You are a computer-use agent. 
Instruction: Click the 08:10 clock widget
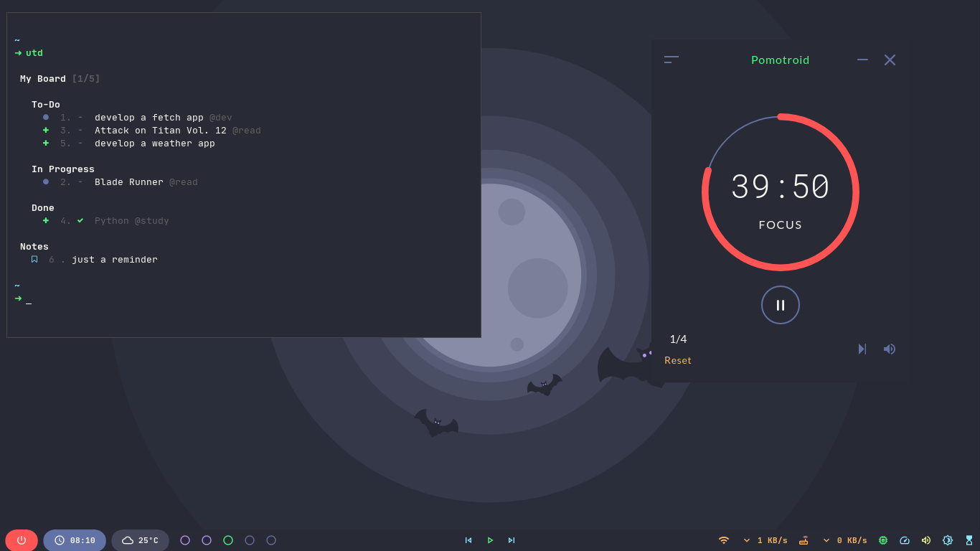pyautogui.click(x=75, y=540)
